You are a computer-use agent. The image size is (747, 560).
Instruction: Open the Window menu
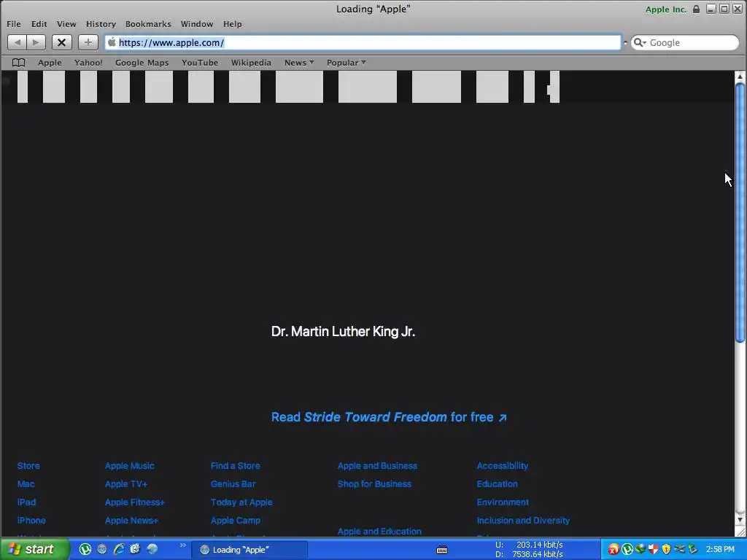[197, 24]
